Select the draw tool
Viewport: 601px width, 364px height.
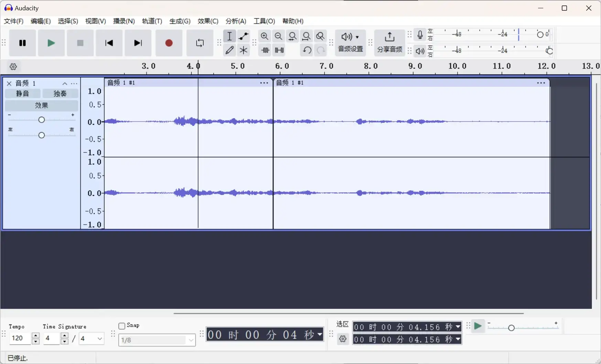click(x=230, y=50)
